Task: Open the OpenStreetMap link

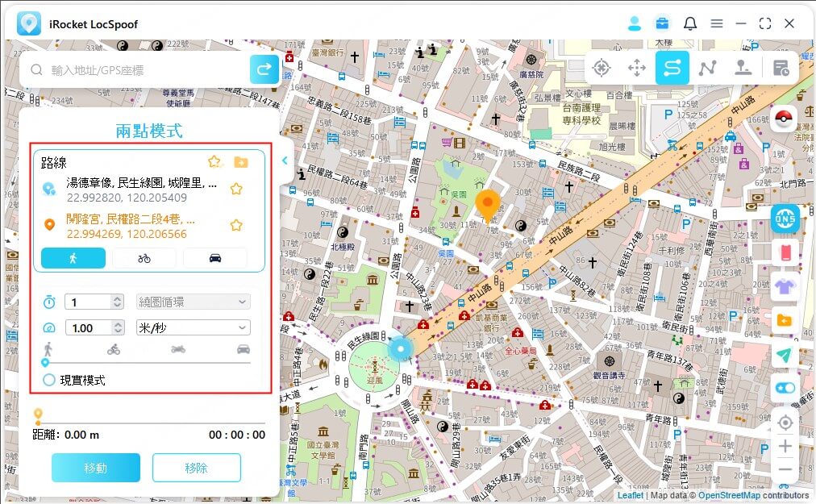Action: [x=729, y=495]
